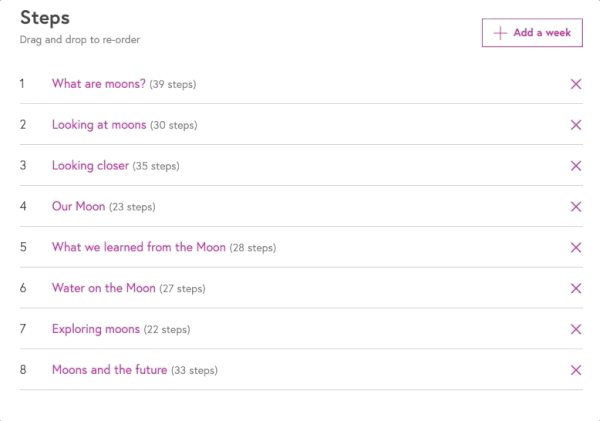600x421 pixels.
Task: Remove the "Looking closer" week
Action: tap(576, 166)
